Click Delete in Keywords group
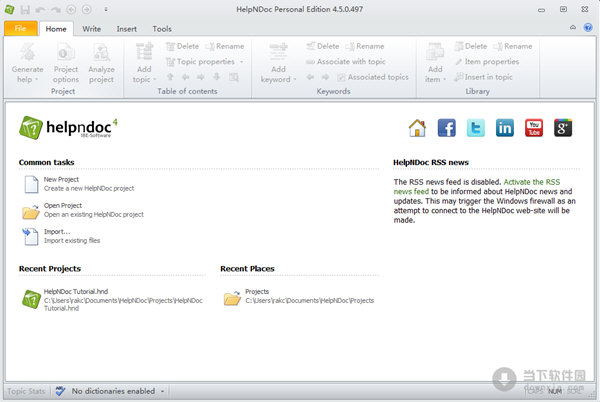 323,46
